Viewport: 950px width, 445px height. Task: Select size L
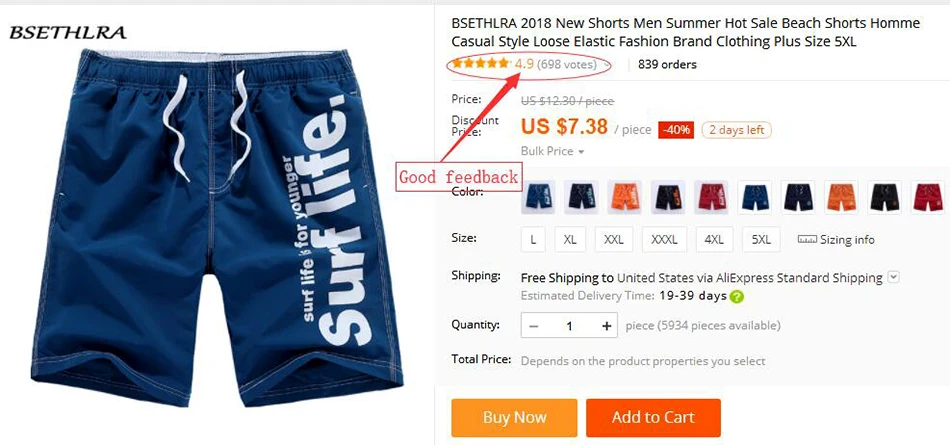pyautogui.click(x=533, y=239)
